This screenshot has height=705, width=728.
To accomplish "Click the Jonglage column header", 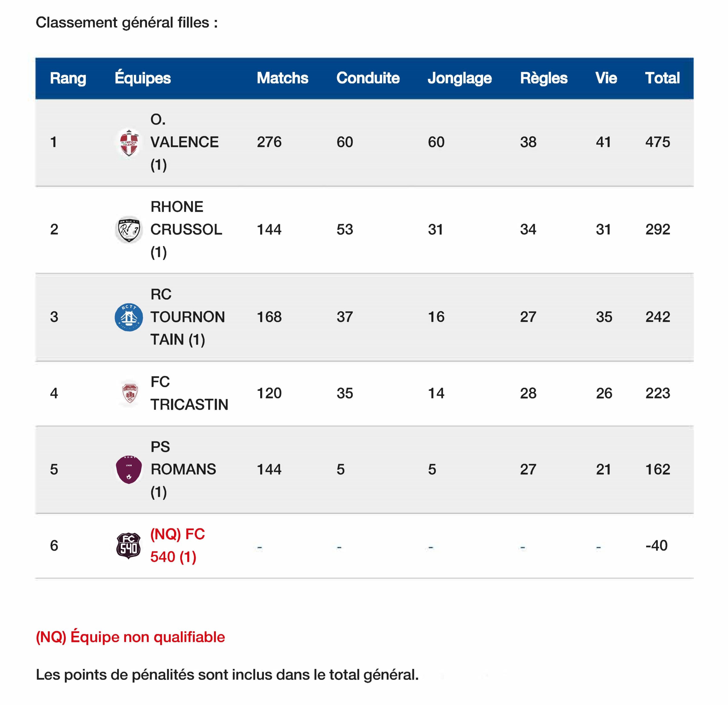I will (460, 78).
